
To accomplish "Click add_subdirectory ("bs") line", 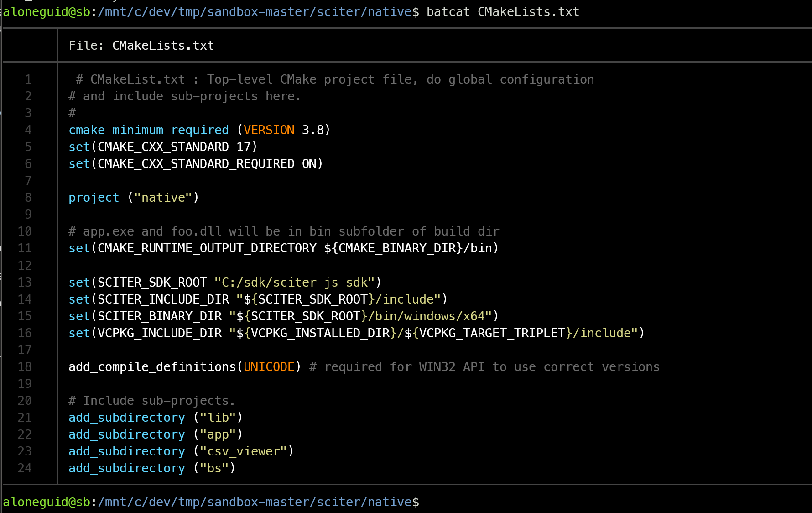I will (x=152, y=468).
